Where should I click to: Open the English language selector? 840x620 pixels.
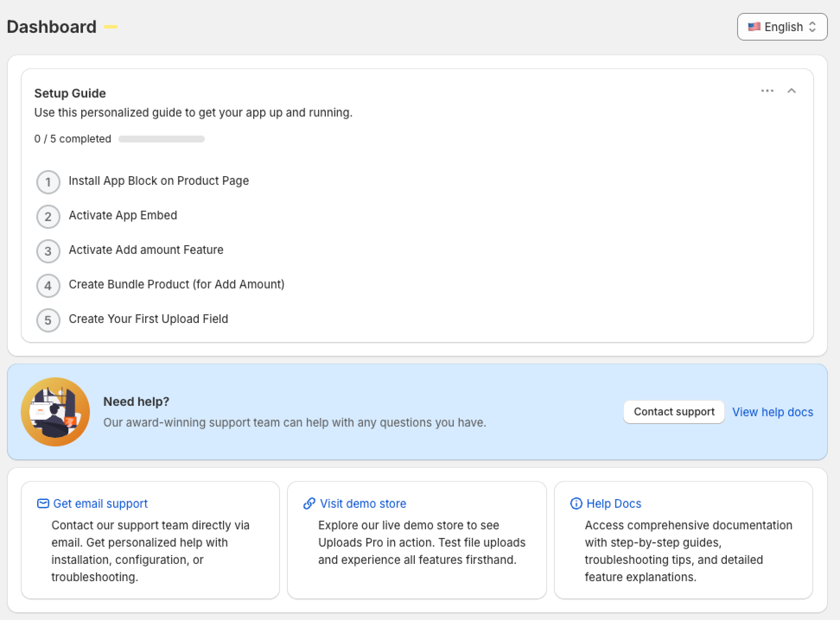(x=782, y=27)
